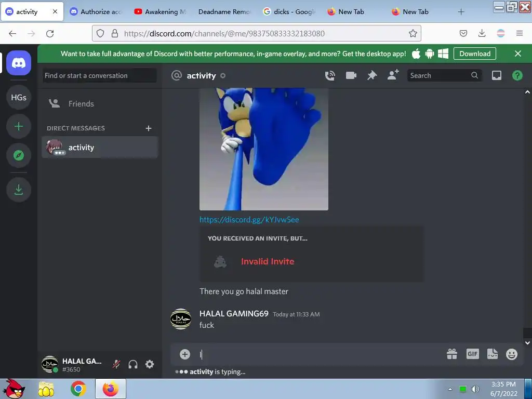Open the Firefox extension icon beside downloads
Viewport: 532px width, 399px height.
click(x=501, y=33)
